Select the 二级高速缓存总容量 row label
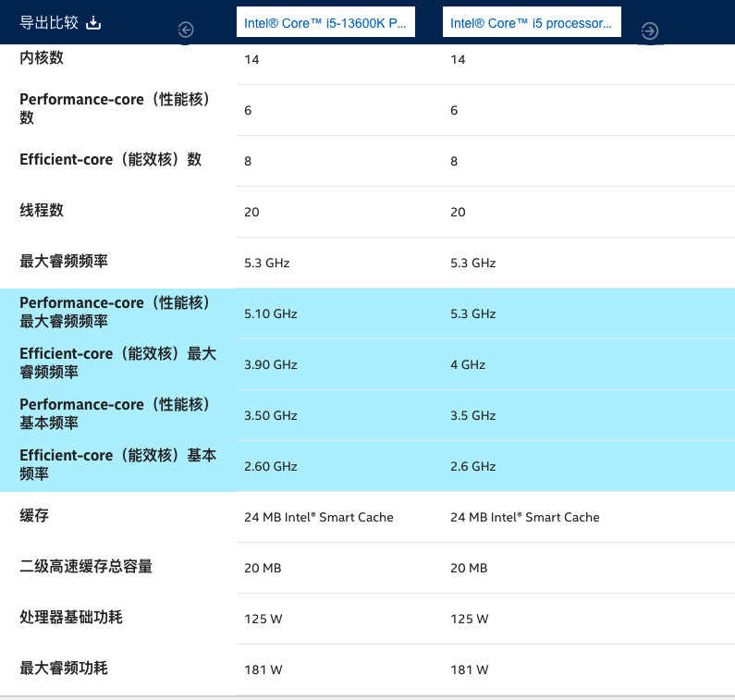The width and height of the screenshot is (735, 700). (x=86, y=566)
